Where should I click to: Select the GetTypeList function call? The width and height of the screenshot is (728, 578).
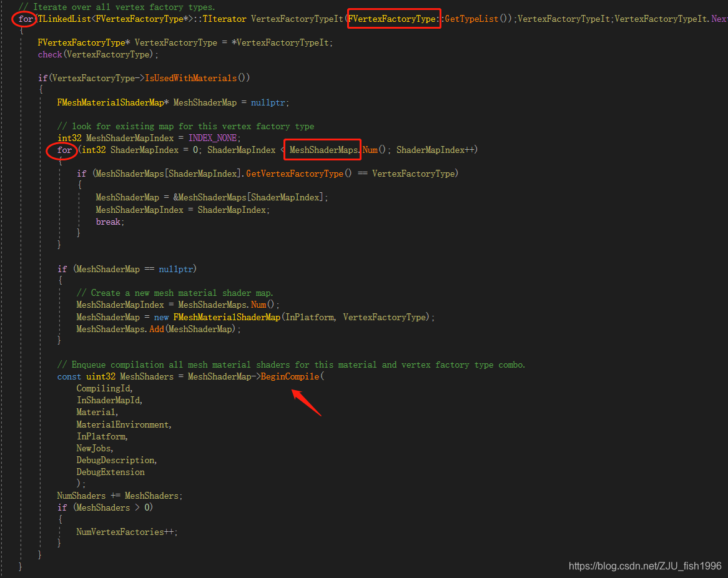coord(471,19)
